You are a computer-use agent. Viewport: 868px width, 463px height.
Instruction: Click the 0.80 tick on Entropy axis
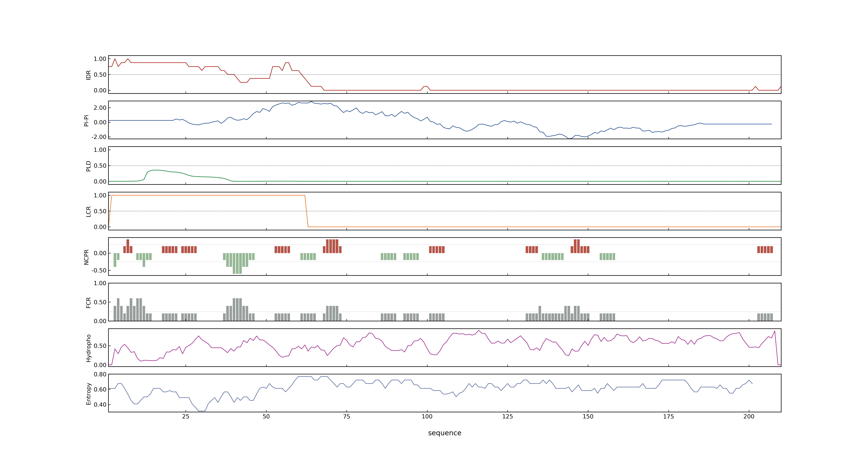(x=100, y=374)
